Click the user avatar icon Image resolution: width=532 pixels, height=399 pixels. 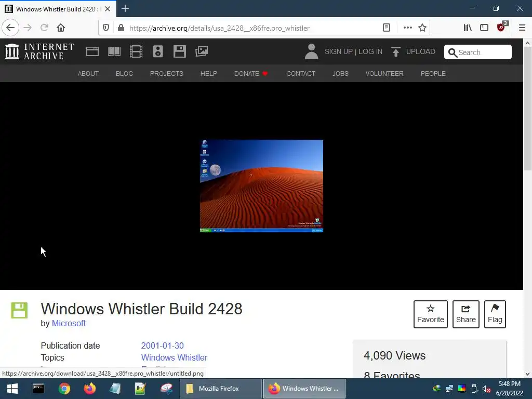pos(311,51)
